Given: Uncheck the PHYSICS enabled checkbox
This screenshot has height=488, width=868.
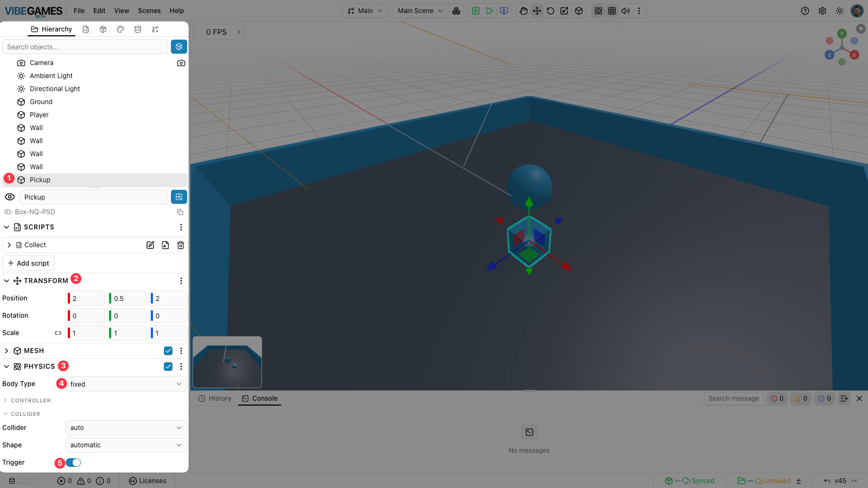Looking at the screenshot, I should 168,367.
